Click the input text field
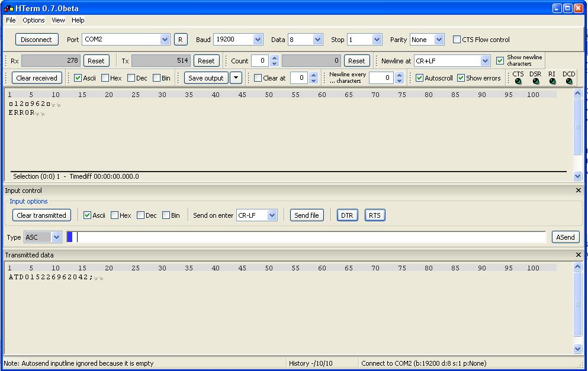Viewport: 588px width, 371px height. 306,237
